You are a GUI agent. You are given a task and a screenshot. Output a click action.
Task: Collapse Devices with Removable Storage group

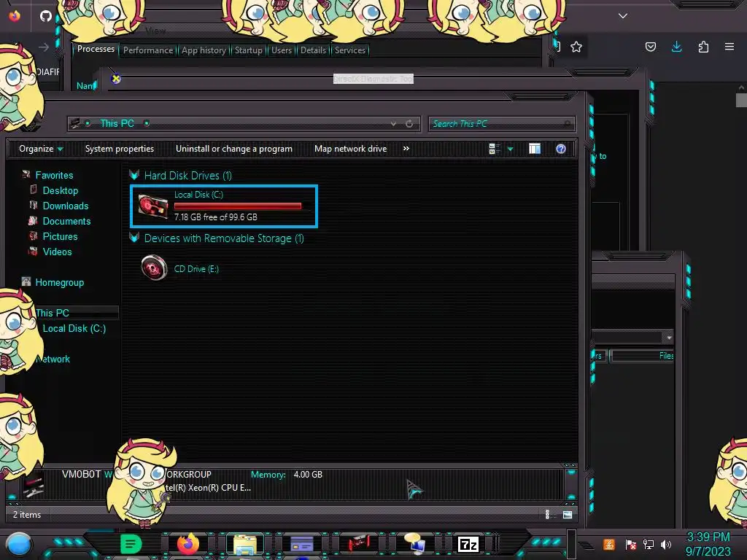pyautogui.click(x=134, y=238)
